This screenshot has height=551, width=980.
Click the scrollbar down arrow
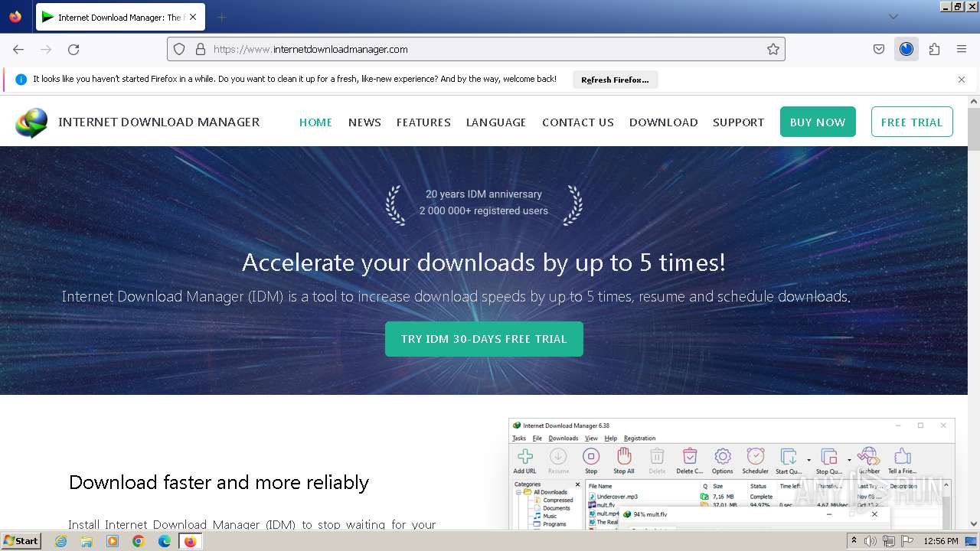tap(974, 524)
